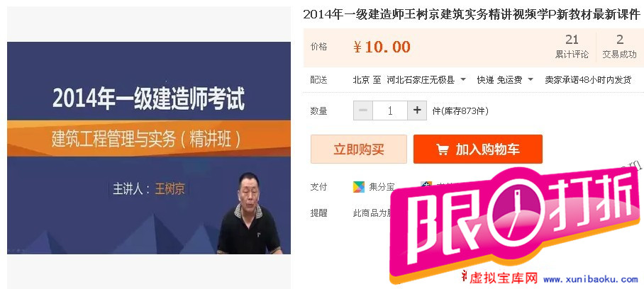Expand the 河北石家庄无极县 destination dropdown
The width and height of the screenshot is (644, 289).
(426, 80)
